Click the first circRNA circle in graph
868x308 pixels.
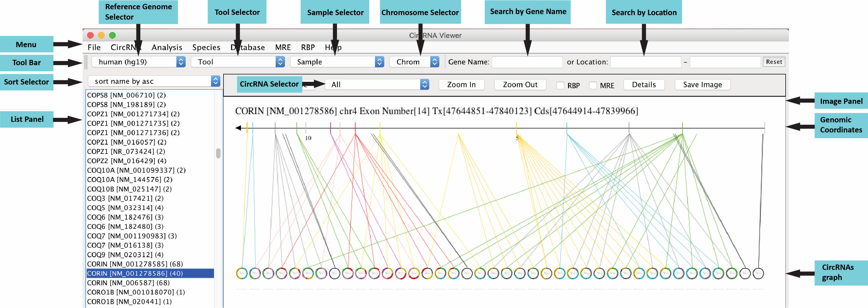click(x=241, y=273)
